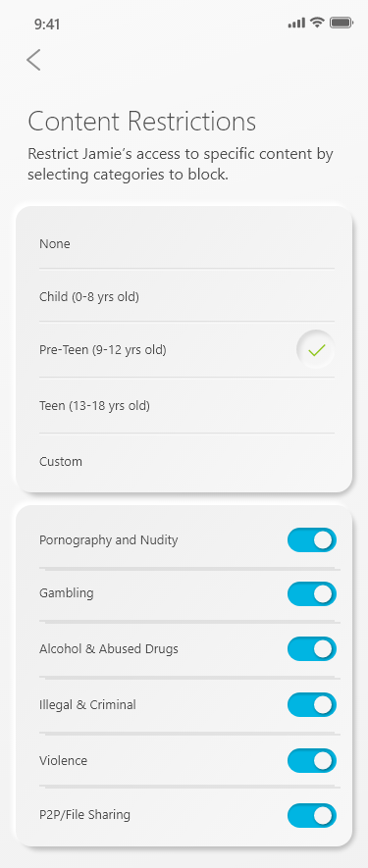Tap the 9:41 clock in status bar

tap(47, 24)
